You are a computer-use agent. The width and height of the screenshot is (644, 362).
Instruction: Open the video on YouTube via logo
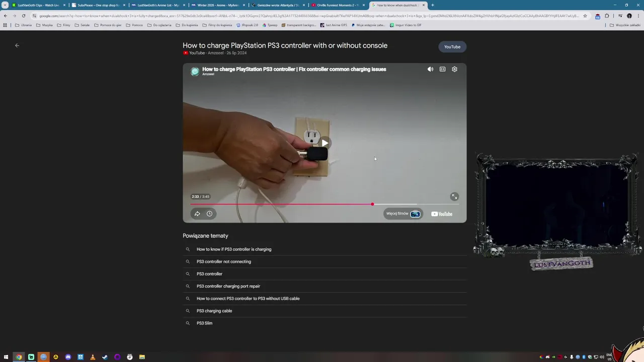442,214
